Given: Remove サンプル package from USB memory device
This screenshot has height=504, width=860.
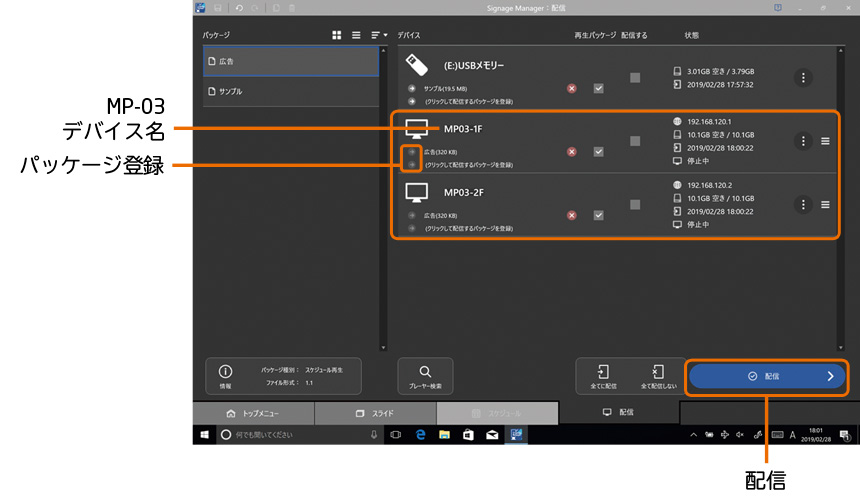Looking at the screenshot, I should 572,88.
